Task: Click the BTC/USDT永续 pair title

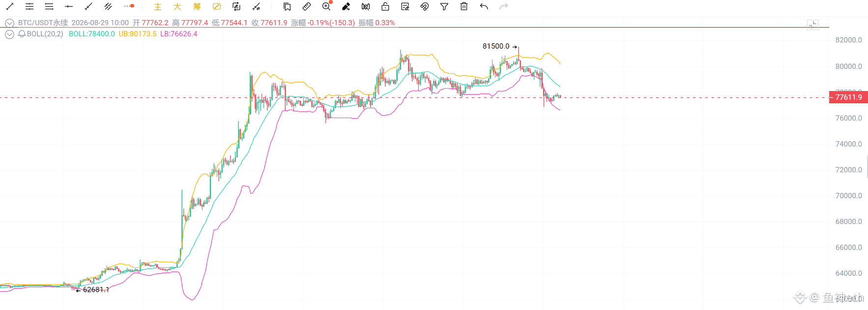Action: pos(43,23)
